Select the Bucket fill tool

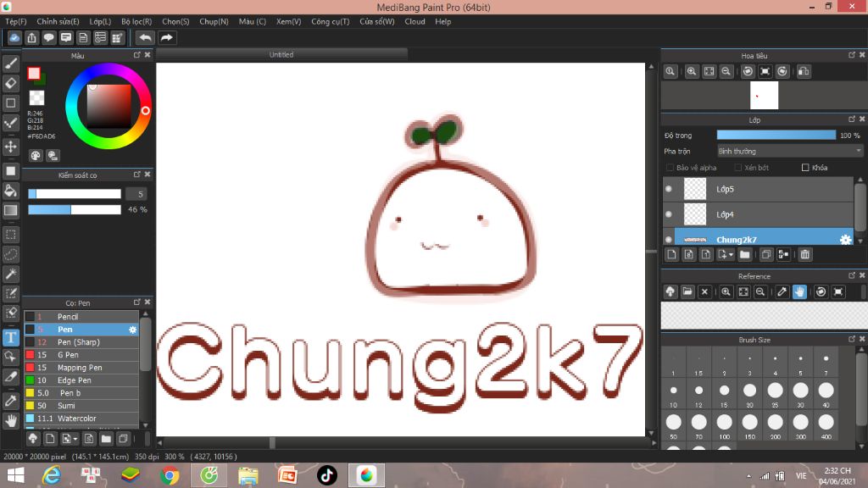pyautogui.click(x=10, y=191)
